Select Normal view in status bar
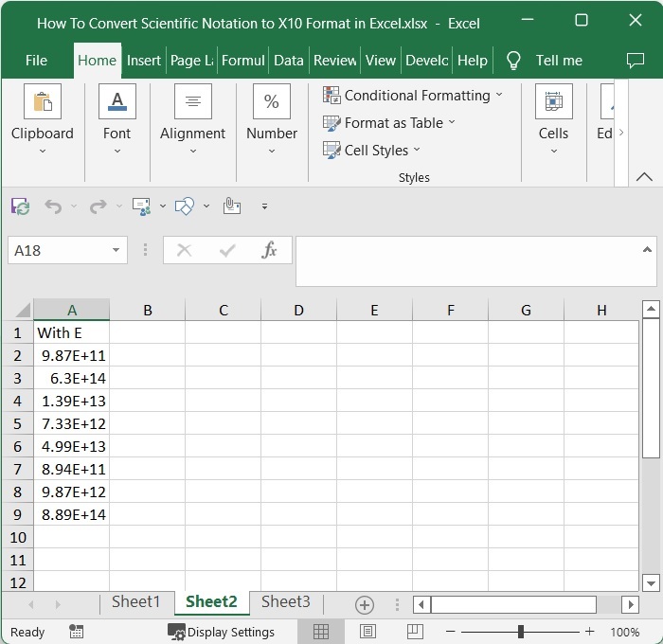 click(x=321, y=632)
